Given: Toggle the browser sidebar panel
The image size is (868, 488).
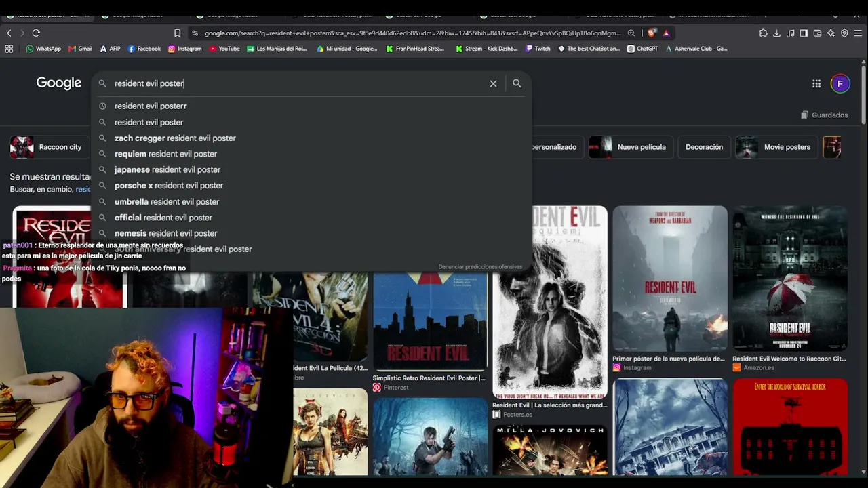Looking at the screenshot, I should [804, 33].
